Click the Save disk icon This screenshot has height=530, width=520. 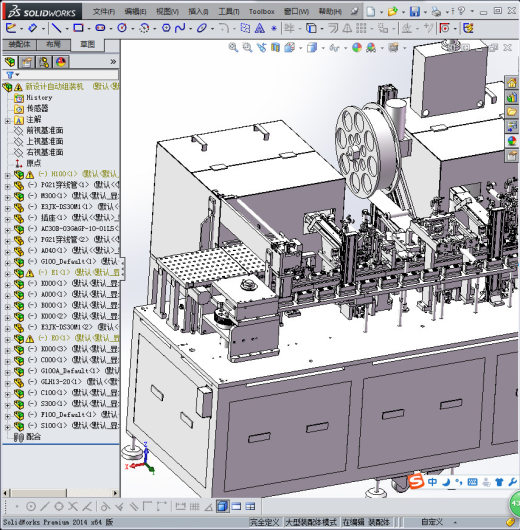tap(415, 12)
